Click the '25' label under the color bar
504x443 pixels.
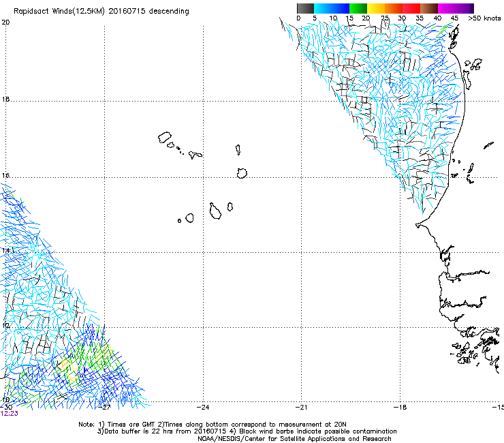click(385, 18)
